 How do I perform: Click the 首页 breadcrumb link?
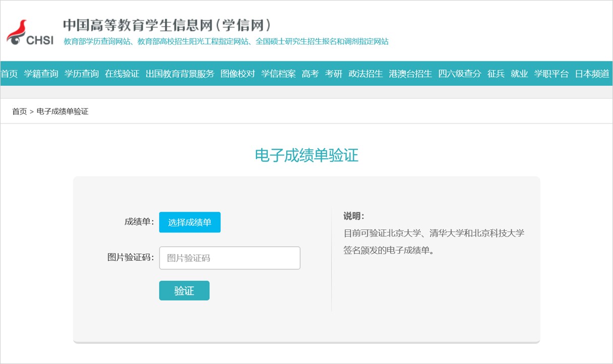[x=20, y=111]
